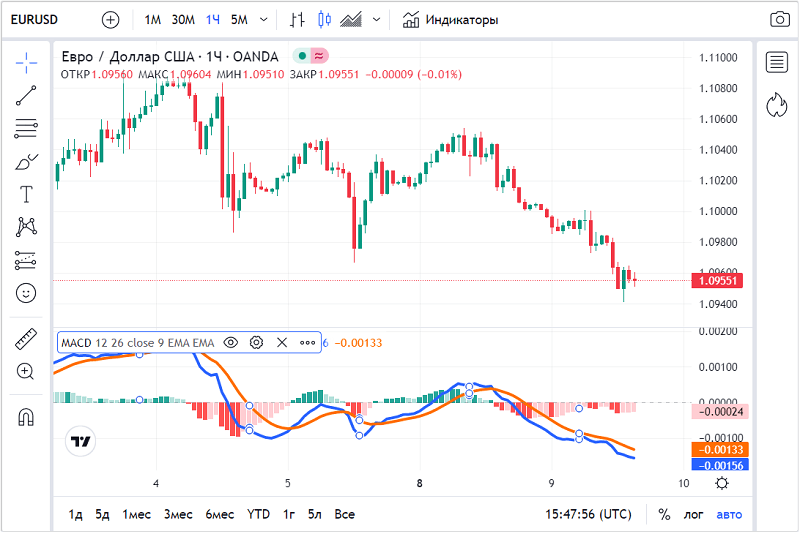Click the TradingView logo on chart

[81, 441]
